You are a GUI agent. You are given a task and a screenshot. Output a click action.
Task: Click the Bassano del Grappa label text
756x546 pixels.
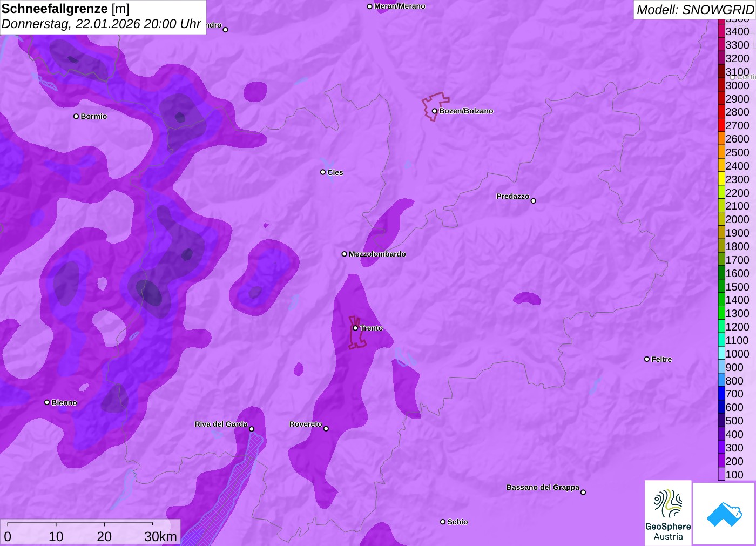point(543,487)
